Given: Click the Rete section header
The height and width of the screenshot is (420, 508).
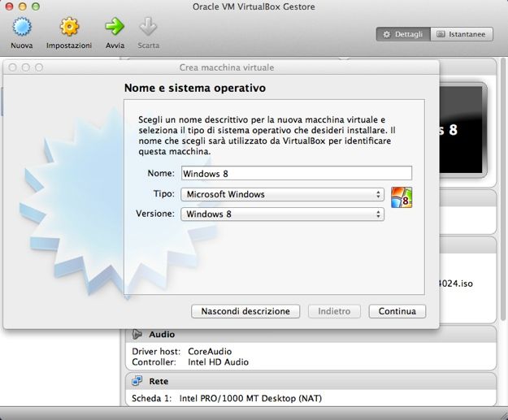Looking at the screenshot, I should (x=310, y=381).
